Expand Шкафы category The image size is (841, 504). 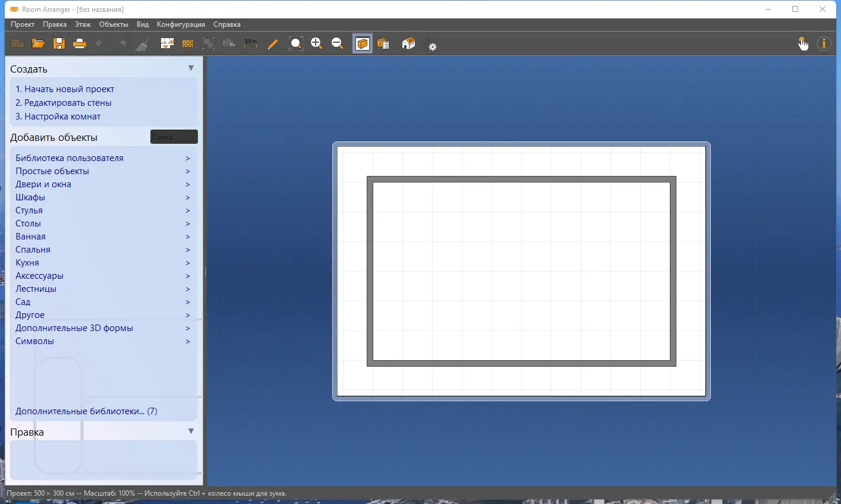pos(103,197)
